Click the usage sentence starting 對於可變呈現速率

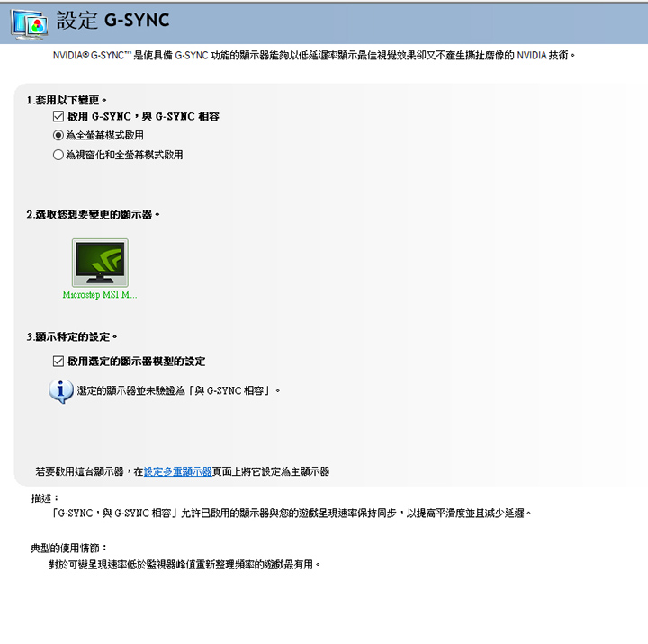click(184, 564)
